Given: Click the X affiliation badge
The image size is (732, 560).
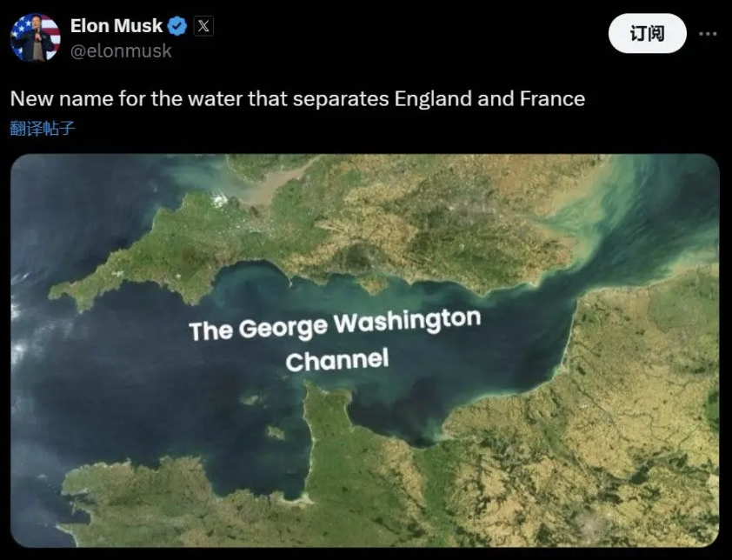Looking at the screenshot, I should click(x=203, y=26).
